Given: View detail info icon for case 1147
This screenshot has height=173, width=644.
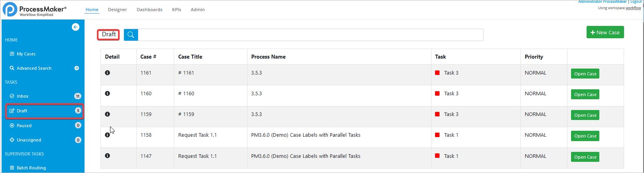Looking at the screenshot, I should coord(107,156).
